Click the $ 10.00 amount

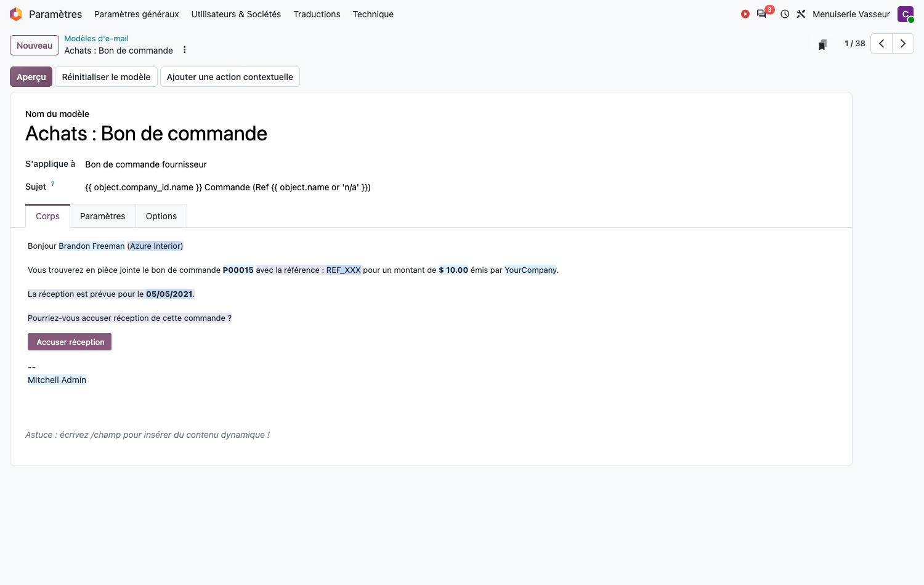453,270
